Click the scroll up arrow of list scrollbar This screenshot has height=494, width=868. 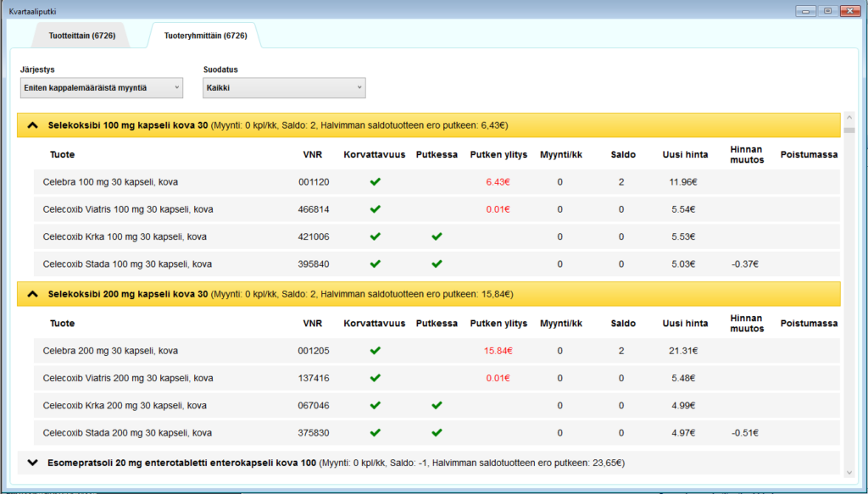(849, 117)
